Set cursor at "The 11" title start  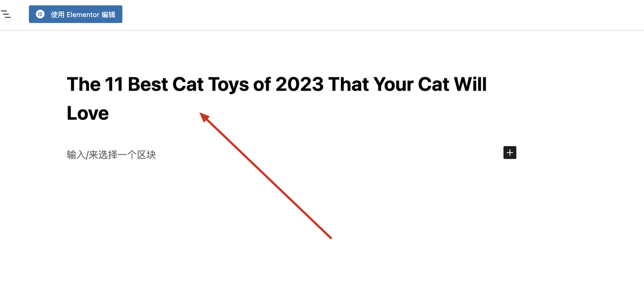click(94, 84)
